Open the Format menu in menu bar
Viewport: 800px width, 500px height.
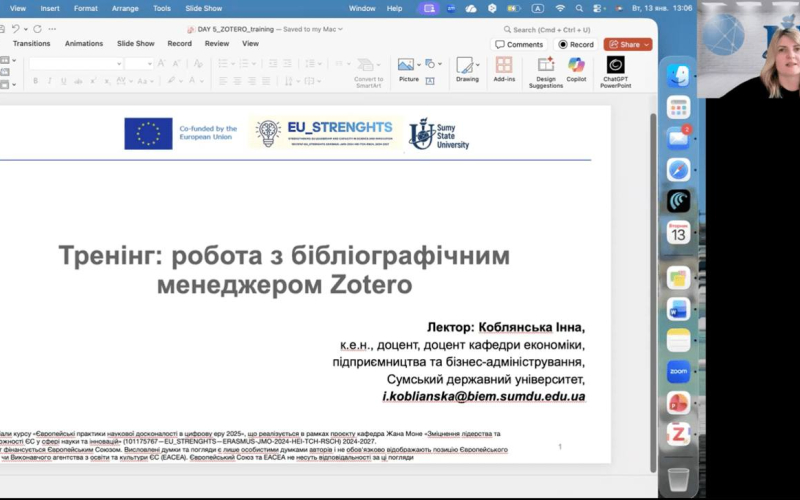point(85,8)
